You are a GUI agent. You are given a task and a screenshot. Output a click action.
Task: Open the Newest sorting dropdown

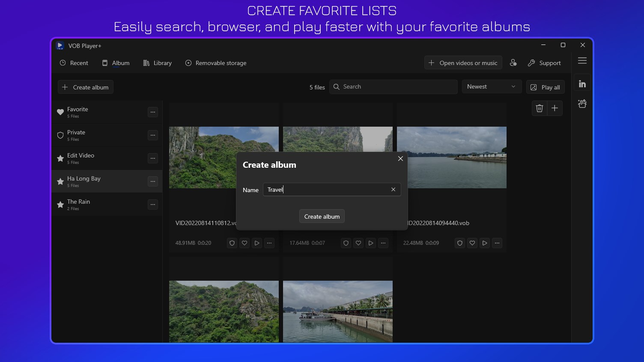pos(492,86)
